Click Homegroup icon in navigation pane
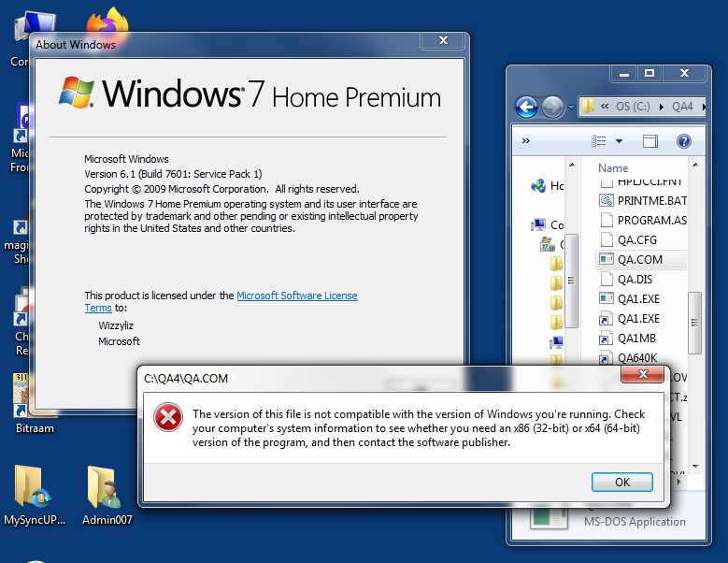This screenshot has height=563, width=728. tap(538, 186)
